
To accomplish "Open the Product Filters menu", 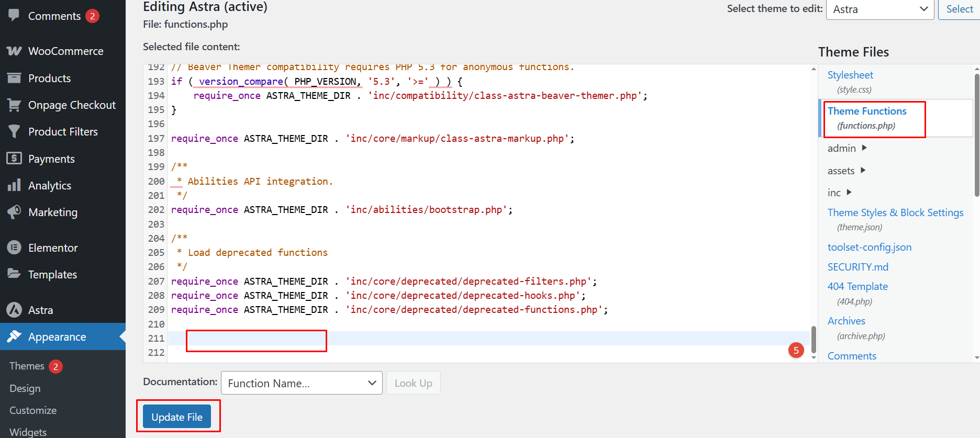I will [x=63, y=131].
